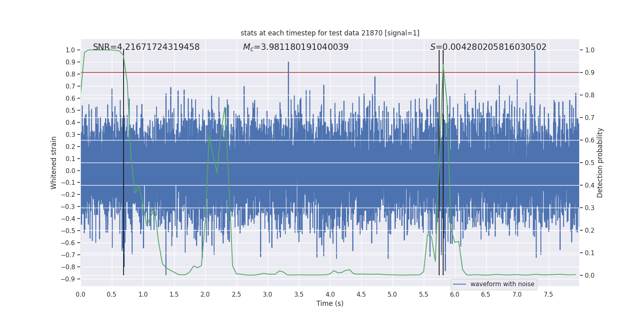
Task: Select the 0.7 tick on the Whitened strain axis
Action: point(70,87)
